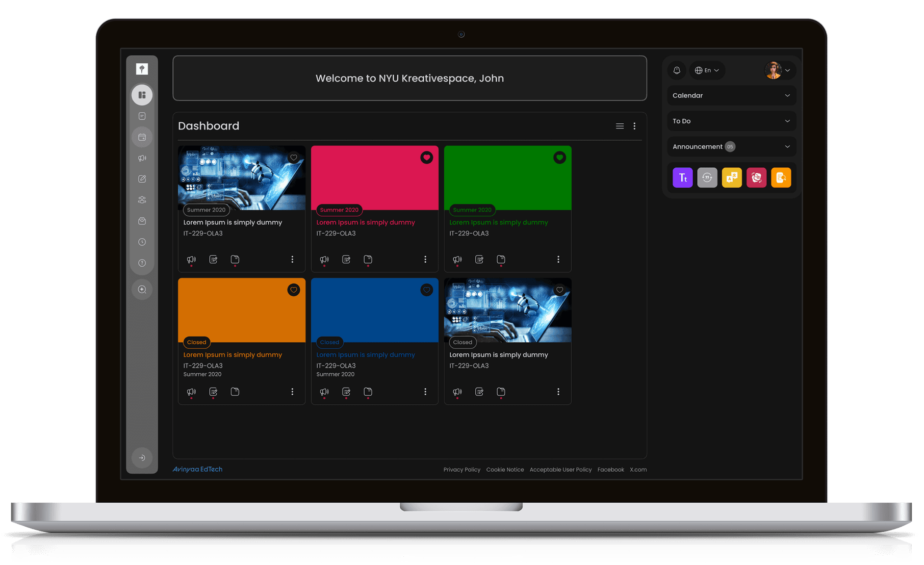Open the Privacy Policy link

coord(462,470)
